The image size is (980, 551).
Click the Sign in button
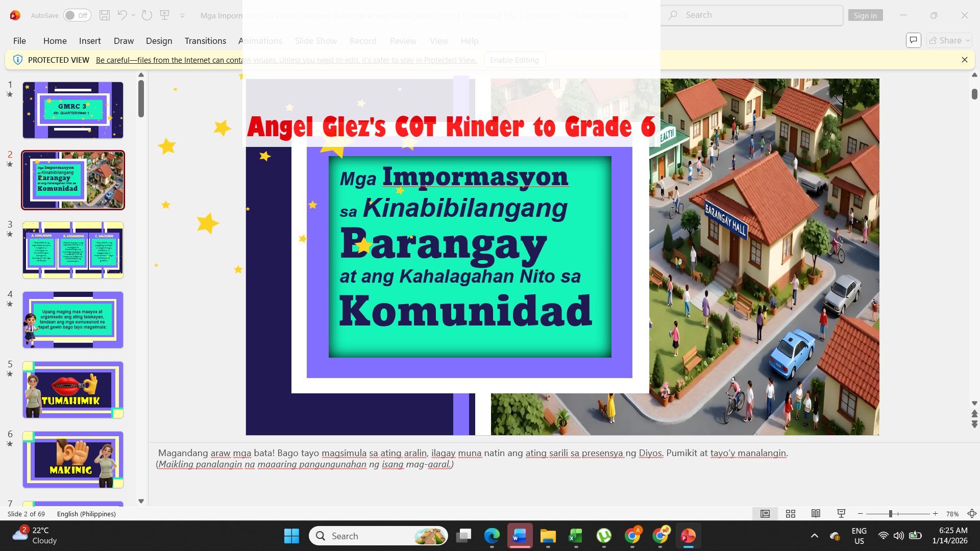865,15
